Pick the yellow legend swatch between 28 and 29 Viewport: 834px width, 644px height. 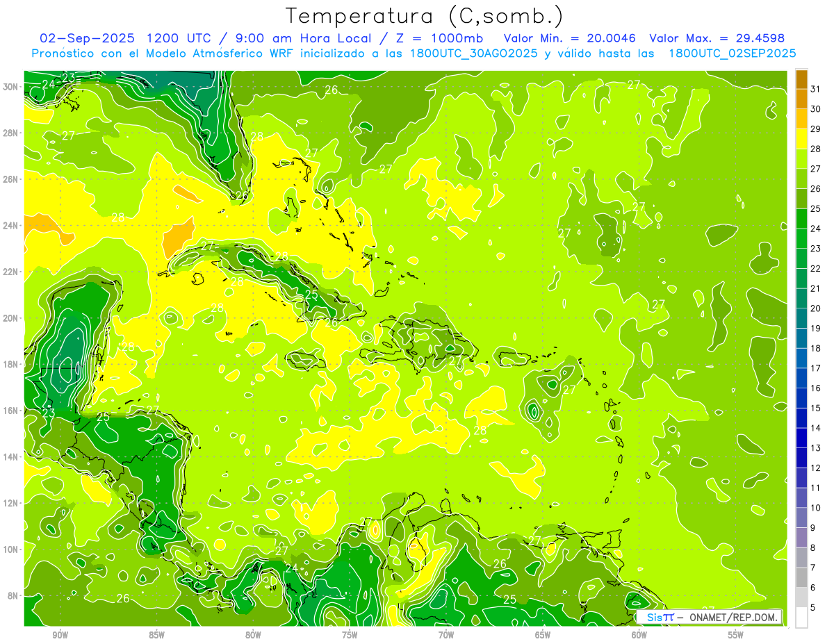tap(801, 138)
